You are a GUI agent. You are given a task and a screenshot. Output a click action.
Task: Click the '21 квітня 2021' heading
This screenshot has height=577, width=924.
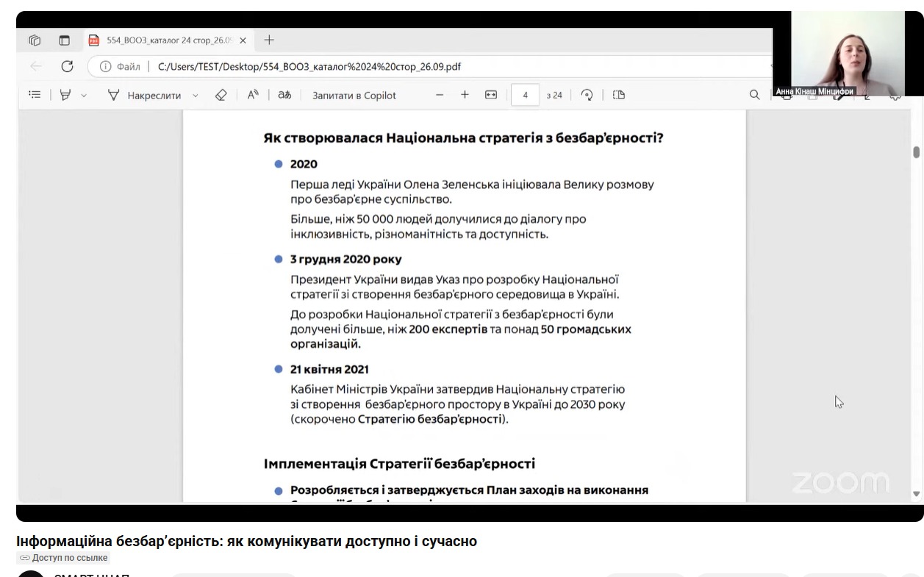(329, 369)
